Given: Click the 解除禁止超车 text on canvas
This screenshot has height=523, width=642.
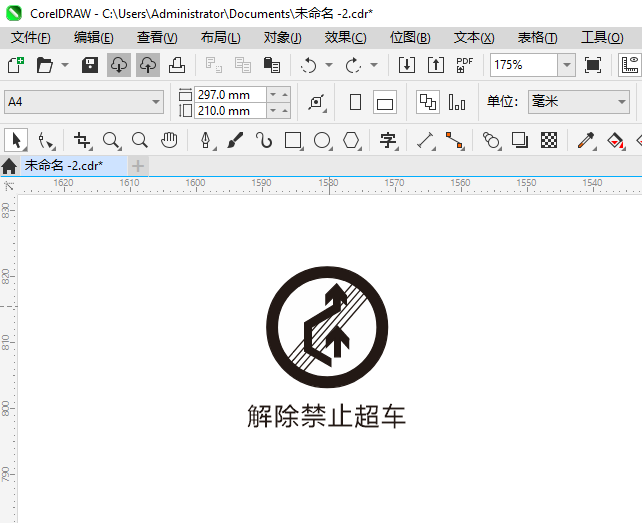Looking at the screenshot, I should (326, 416).
